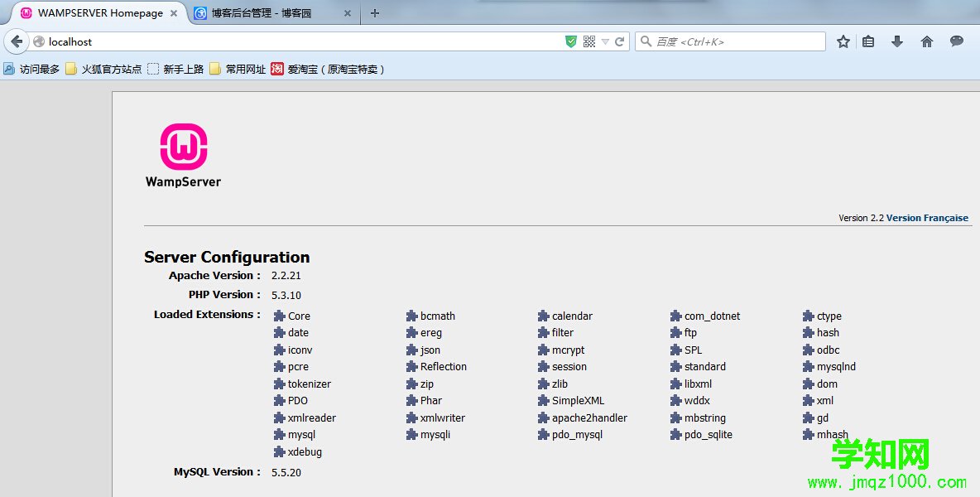Image resolution: width=980 pixels, height=497 pixels.
Task: Click the puzzle icon beside xdebug
Action: pyautogui.click(x=280, y=451)
